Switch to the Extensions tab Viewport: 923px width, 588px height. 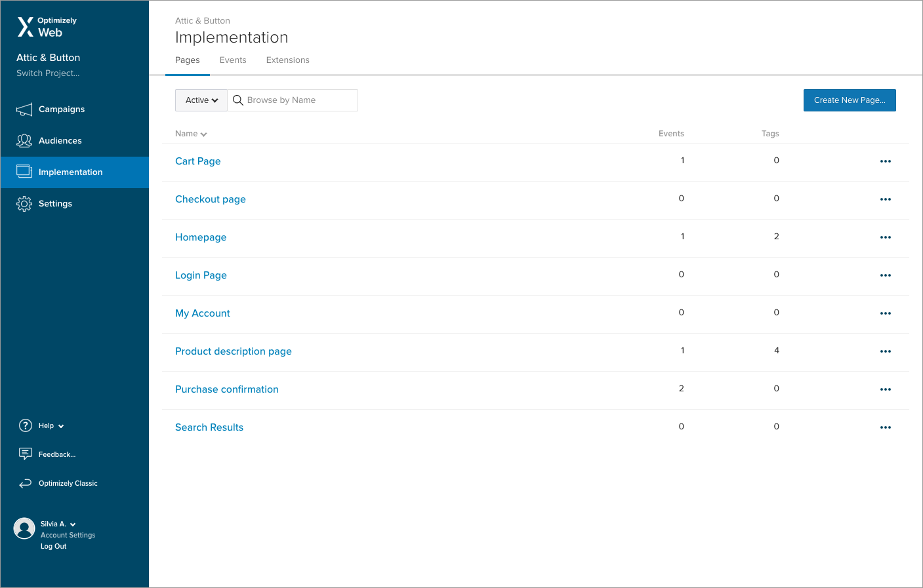tap(287, 60)
